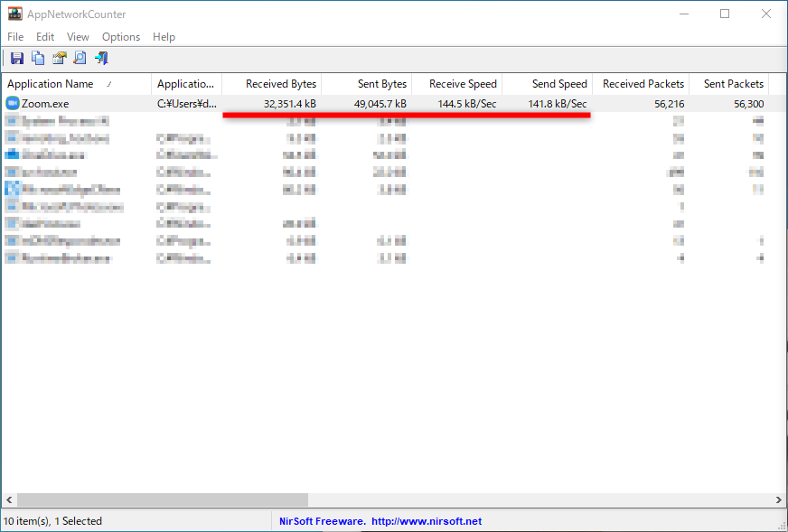
Task: Click the 56,300 sent packets value
Action: tap(749, 104)
